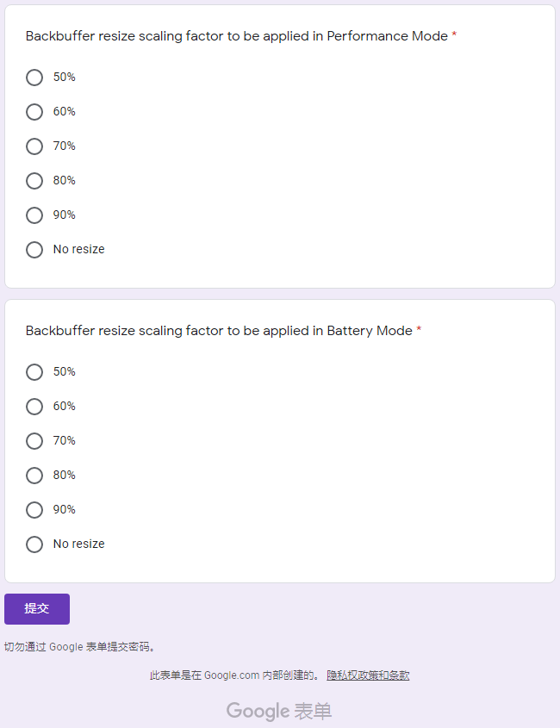Select No resize for Performance Mode
Image resolution: width=560 pixels, height=728 pixels.
(34, 250)
